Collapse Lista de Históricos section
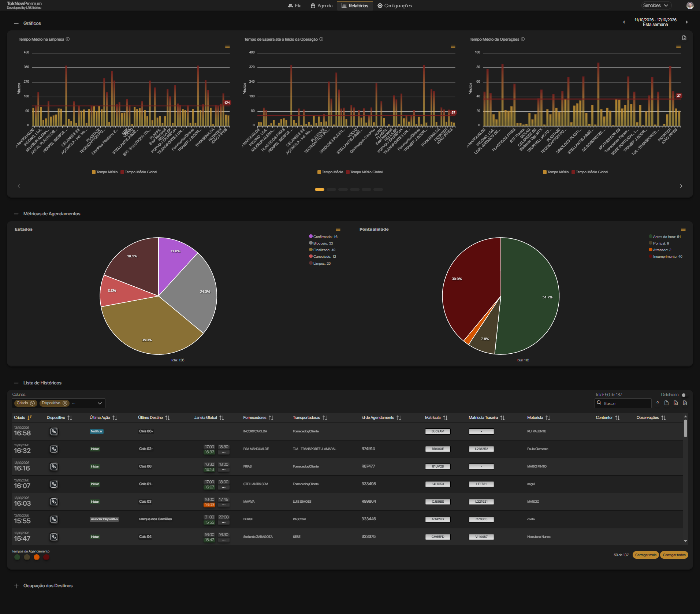 pyautogui.click(x=16, y=383)
